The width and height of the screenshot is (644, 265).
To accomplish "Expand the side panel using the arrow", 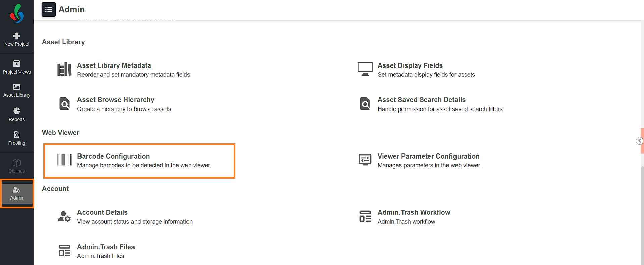I will (x=639, y=141).
